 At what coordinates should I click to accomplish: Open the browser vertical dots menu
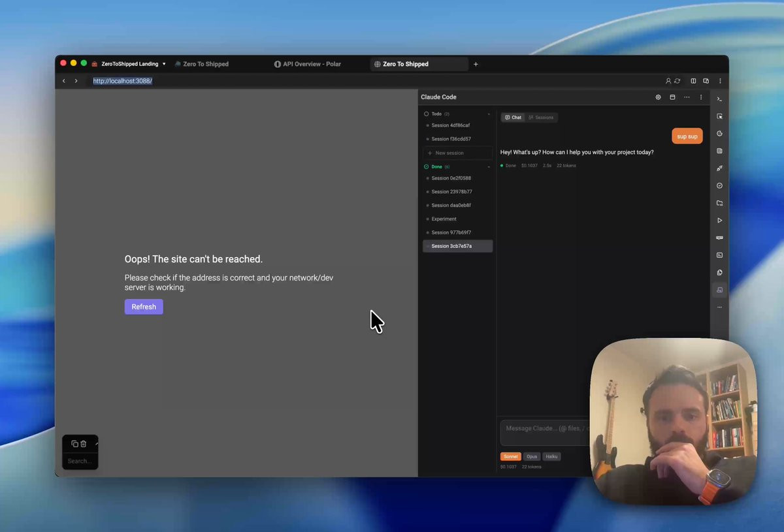pyautogui.click(x=720, y=81)
